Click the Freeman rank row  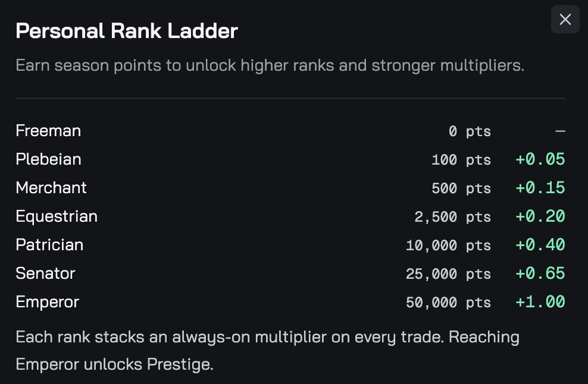coord(290,131)
